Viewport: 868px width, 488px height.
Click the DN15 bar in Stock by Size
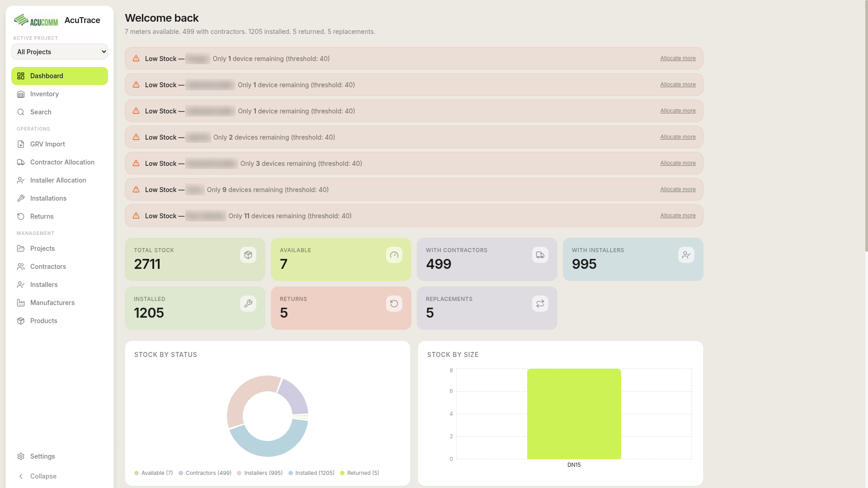(x=574, y=414)
